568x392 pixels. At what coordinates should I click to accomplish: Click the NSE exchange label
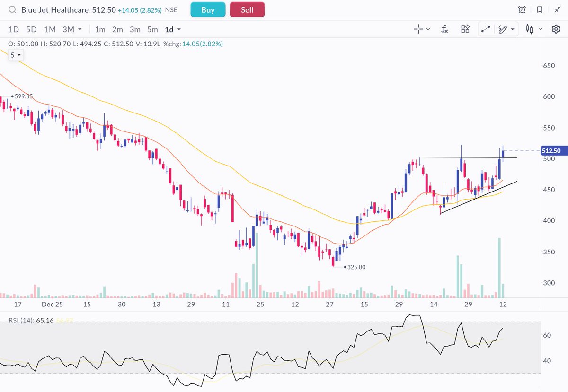pos(171,9)
